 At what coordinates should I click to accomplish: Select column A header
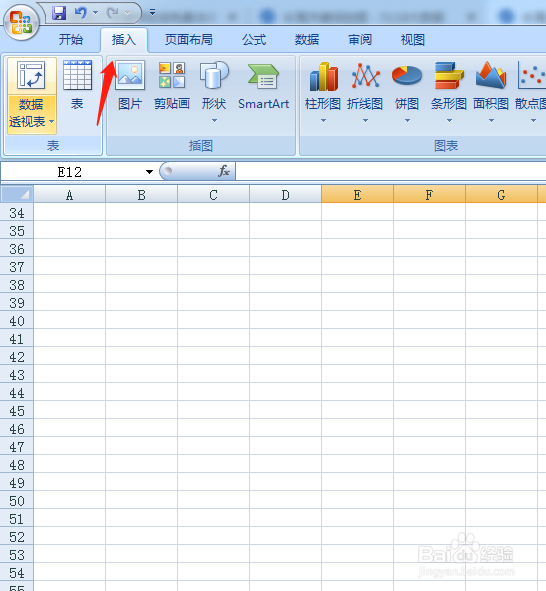click(69, 194)
